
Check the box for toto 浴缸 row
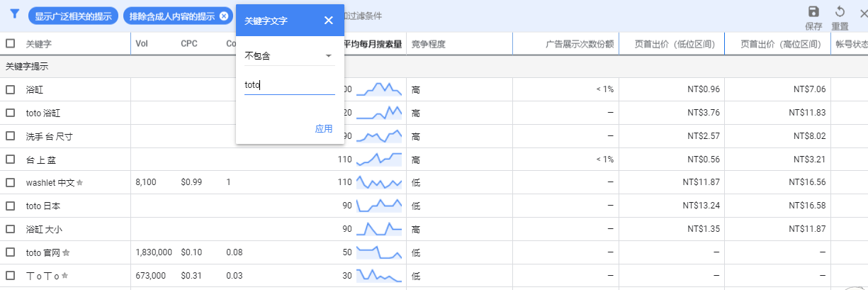10,113
